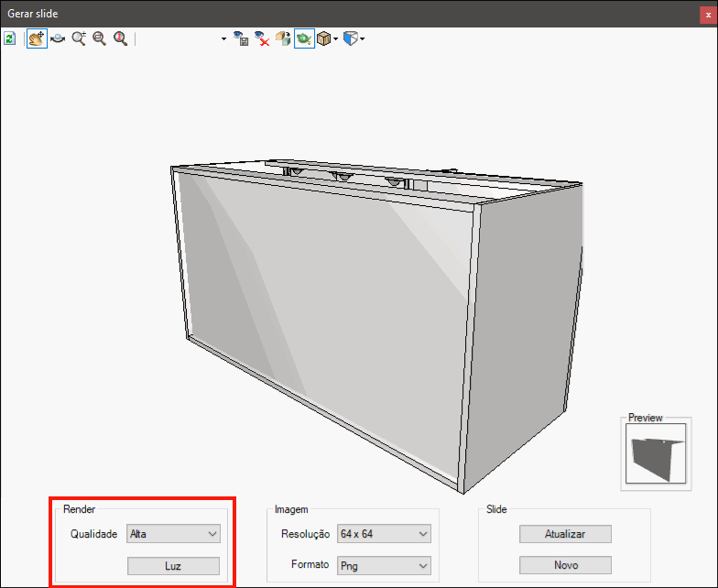Image resolution: width=718 pixels, height=588 pixels.
Task: Open dropdown arrow beside wooden box icon
Action: tap(335, 38)
